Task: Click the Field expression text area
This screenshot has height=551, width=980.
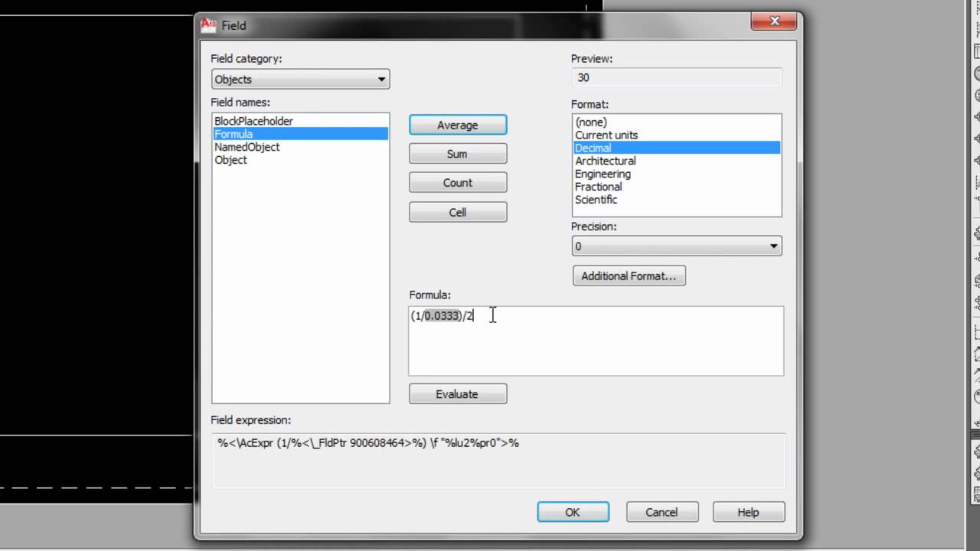Action: pyautogui.click(x=498, y=460)
